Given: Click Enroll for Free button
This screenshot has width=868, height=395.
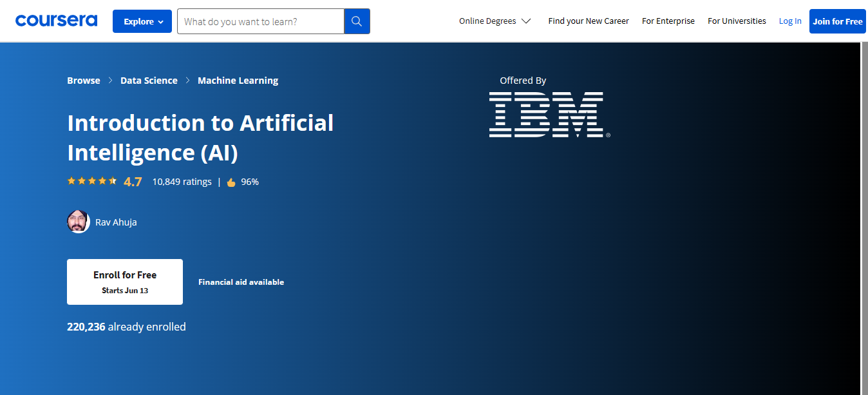Looking at the screenshot, I should (125, 282).
